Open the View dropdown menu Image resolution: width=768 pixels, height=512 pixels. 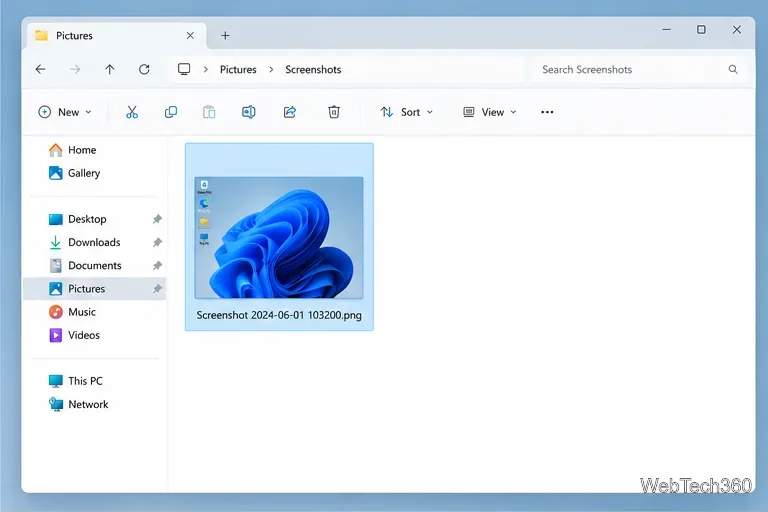point(490,112)
